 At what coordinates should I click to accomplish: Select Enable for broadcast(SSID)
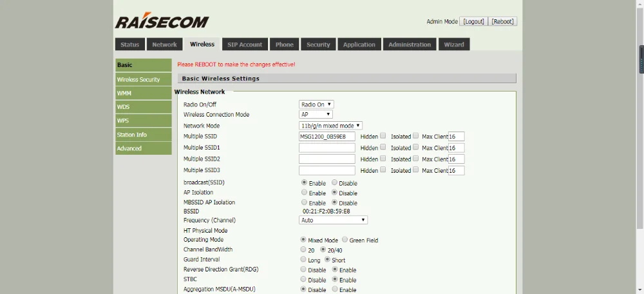(x=304, y=182)
